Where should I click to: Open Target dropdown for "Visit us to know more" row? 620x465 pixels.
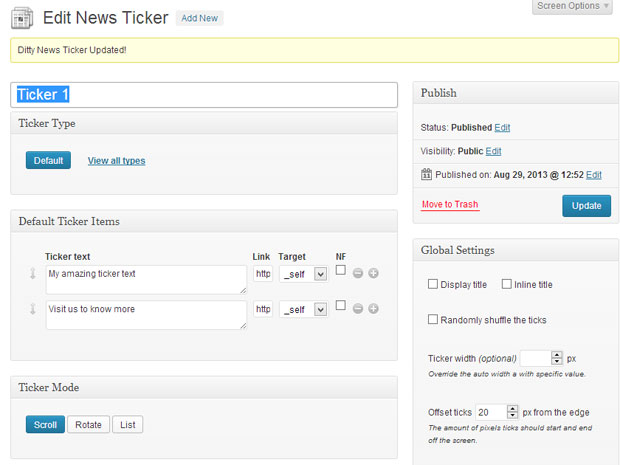pyautogui.click(x=303, y=309)
